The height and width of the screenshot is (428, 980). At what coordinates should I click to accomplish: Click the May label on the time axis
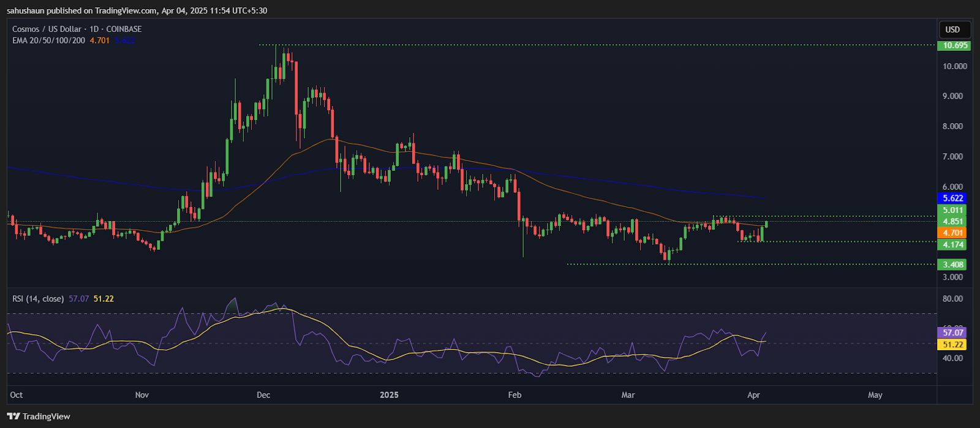coord(875,395)
